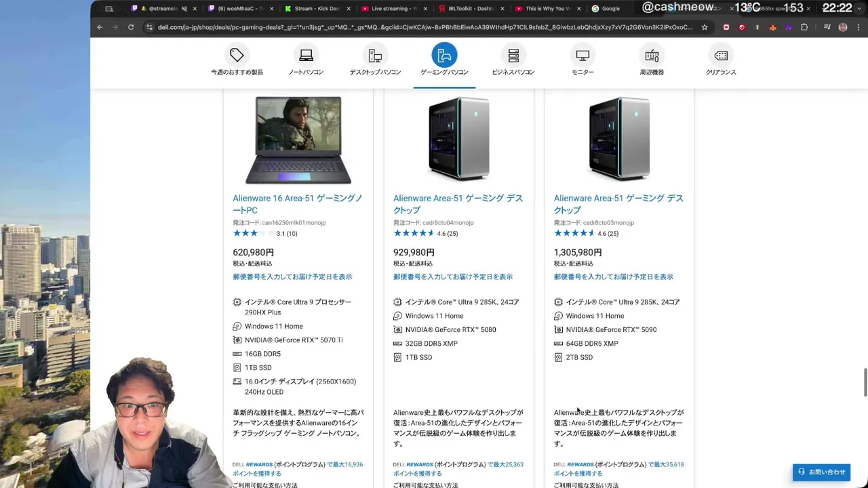Click the Core Ultra 9 プロセッサー 290HX Plus spec
The width and height of the screenshot is (868, 488).
pyautogui.click(x=298, y=307)
